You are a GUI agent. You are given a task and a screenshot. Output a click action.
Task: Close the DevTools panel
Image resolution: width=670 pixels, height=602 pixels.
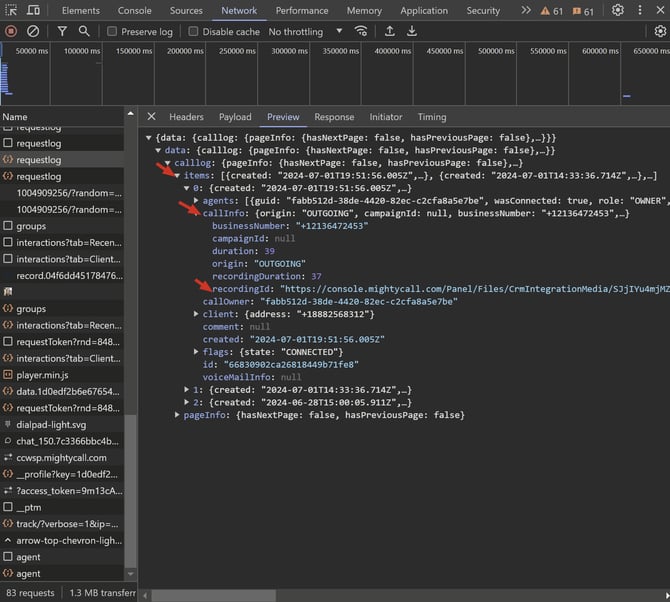coord(660,10)
